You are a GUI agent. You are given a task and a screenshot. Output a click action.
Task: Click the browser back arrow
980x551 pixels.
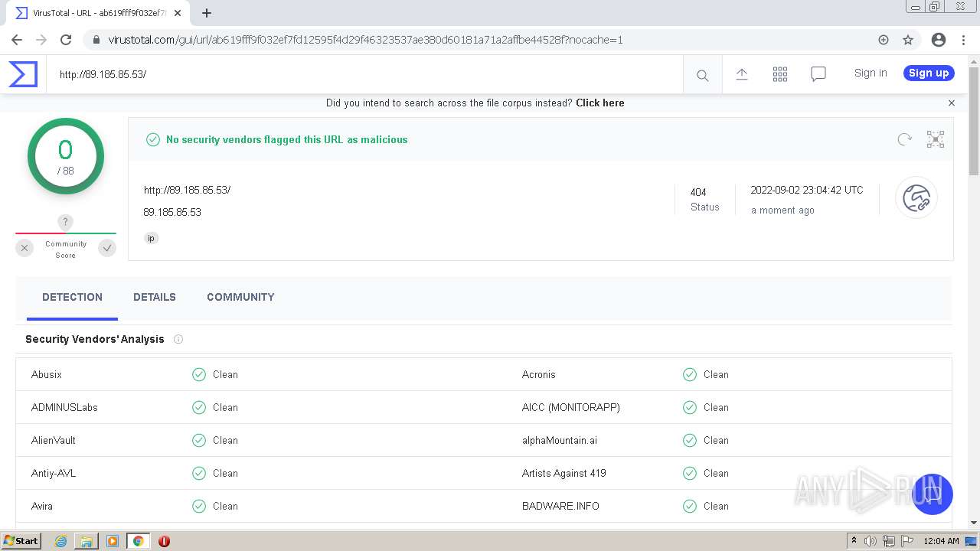[17, 40]
